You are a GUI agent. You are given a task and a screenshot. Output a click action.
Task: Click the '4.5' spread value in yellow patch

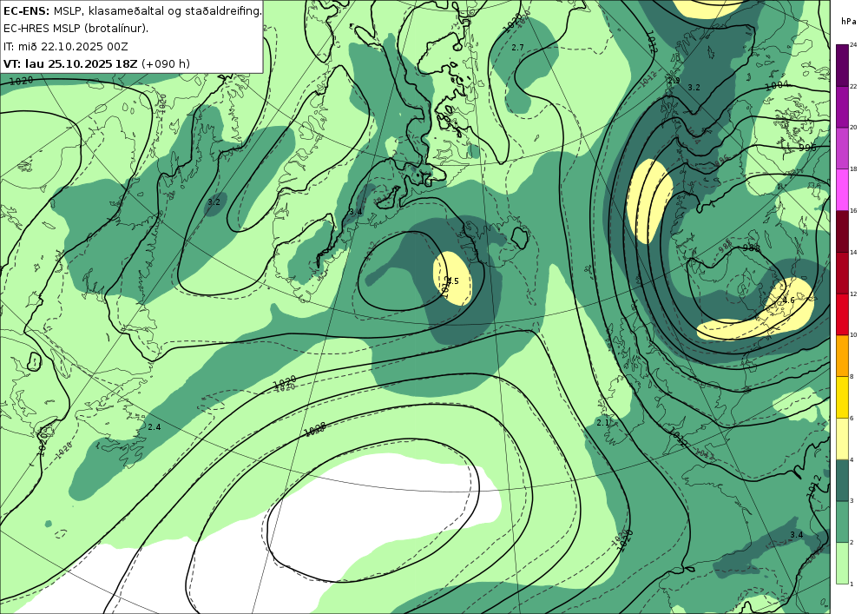click(x=453, y=281)
